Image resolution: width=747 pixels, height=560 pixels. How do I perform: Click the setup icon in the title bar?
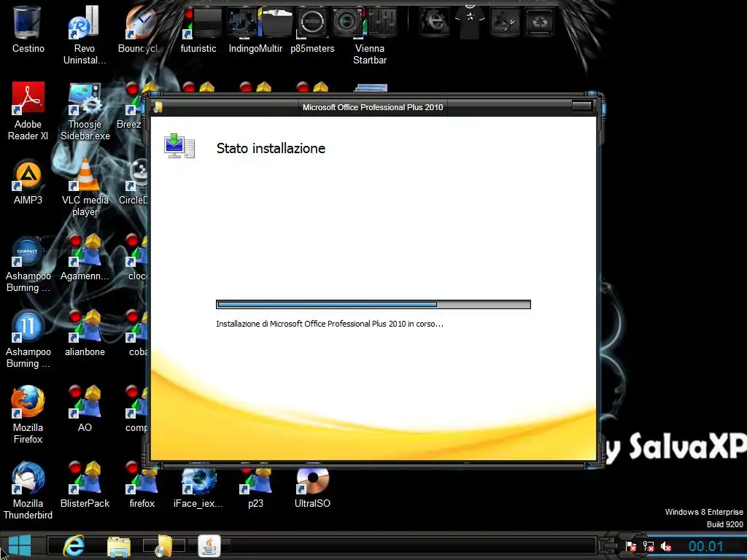pyautogui.click(x=158, y=107)
